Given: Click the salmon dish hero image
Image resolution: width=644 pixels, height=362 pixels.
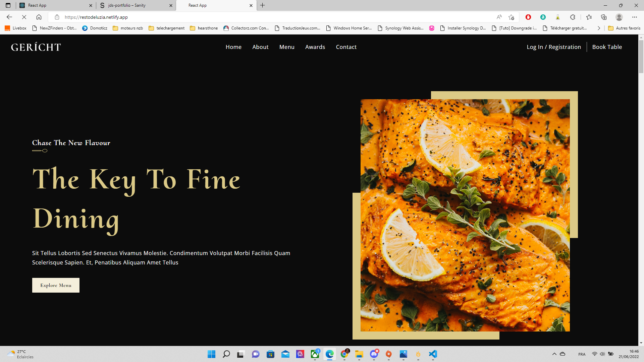Looking at the screenshot, I should (x=465, y=215).
